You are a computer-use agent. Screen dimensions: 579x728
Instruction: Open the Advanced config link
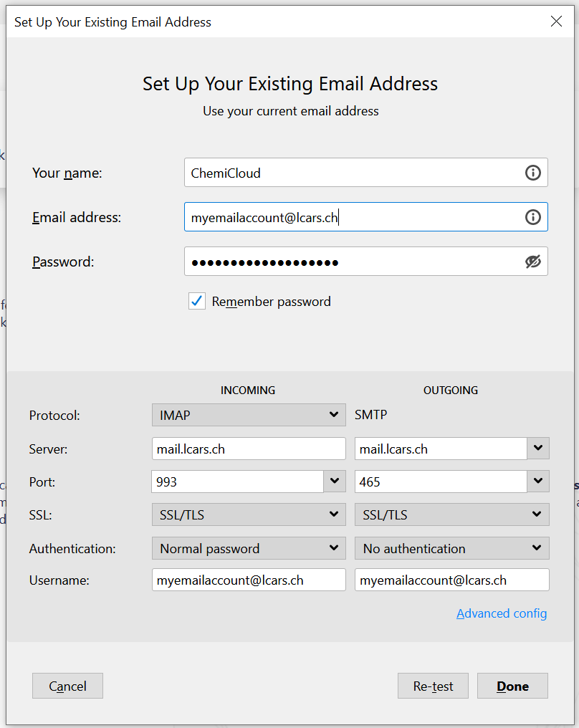point(502,613)
